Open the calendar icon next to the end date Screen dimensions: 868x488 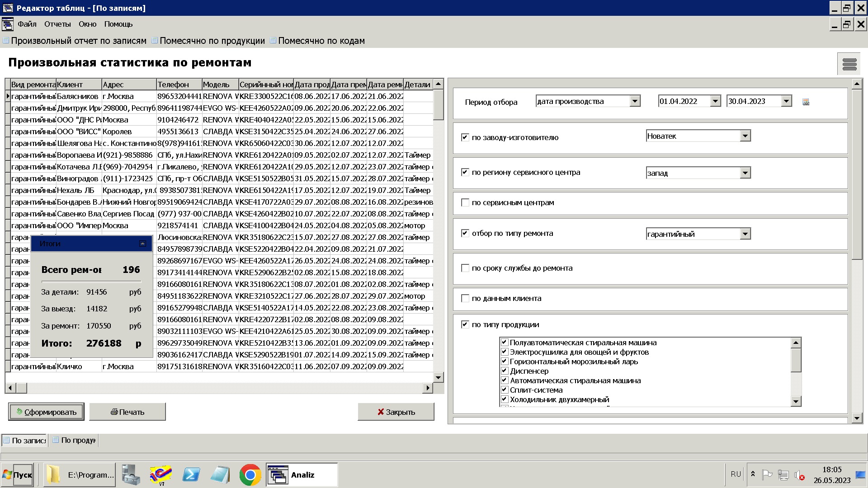pyautogui.click(x=805, y=101)
